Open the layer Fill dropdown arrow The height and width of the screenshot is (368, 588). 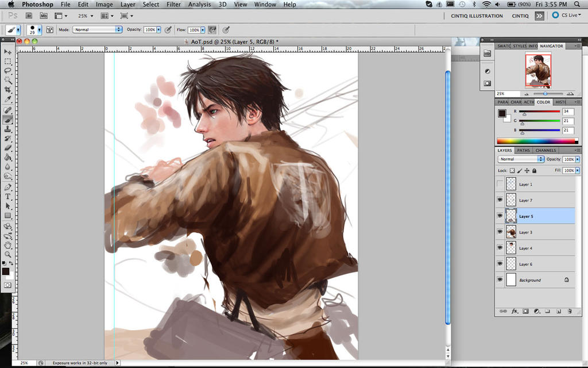coord(578,170)
